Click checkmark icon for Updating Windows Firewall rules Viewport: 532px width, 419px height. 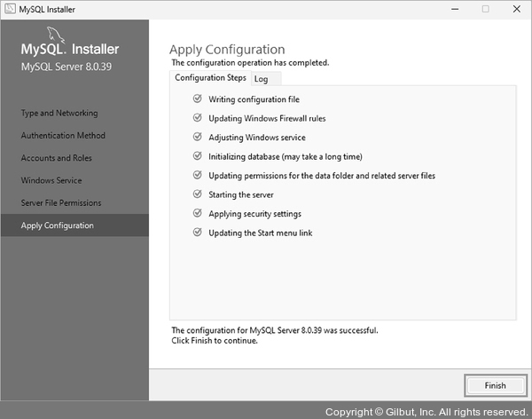197,118
